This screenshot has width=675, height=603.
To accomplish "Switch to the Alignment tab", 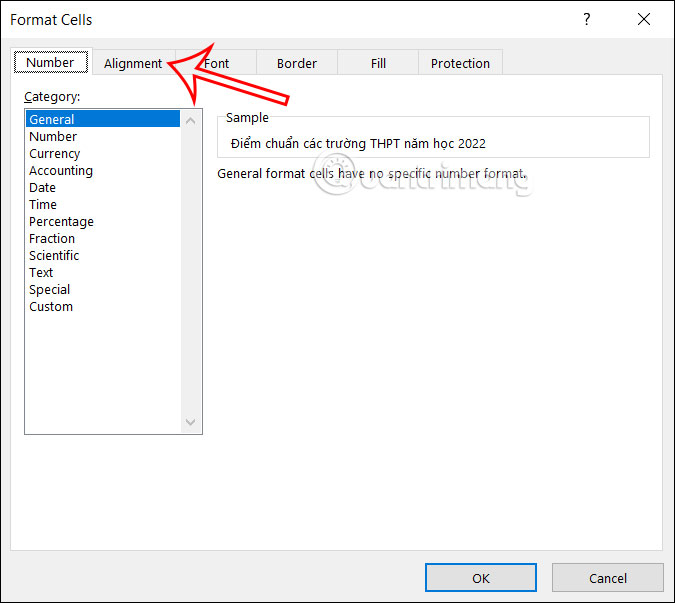I will point(133,63).
